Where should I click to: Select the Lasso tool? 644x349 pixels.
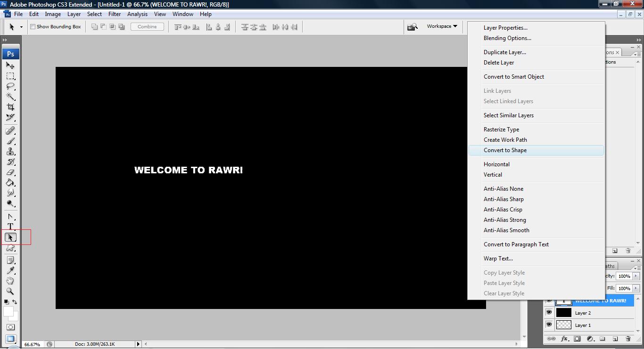tap(10, 86)
